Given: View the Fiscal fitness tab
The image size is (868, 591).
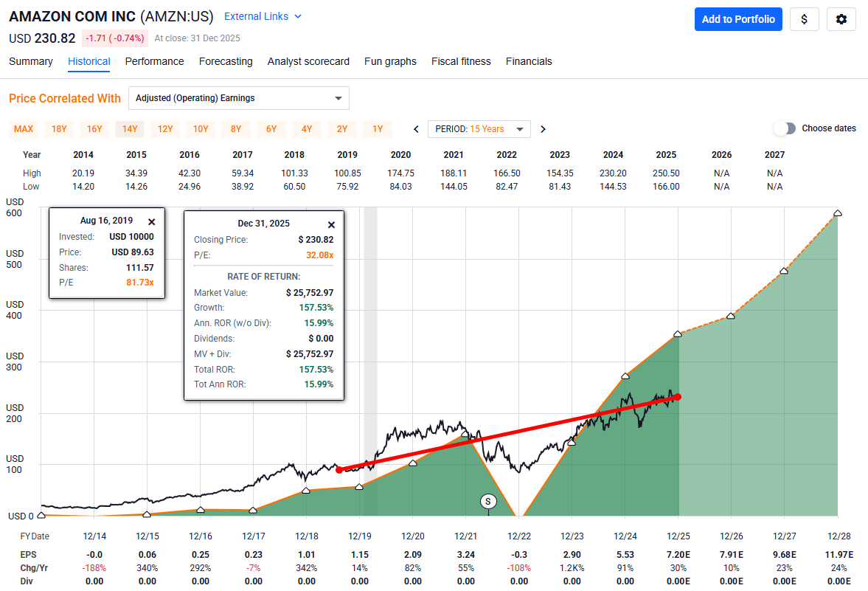Looking at the screenshot, I should coord(461,61).
